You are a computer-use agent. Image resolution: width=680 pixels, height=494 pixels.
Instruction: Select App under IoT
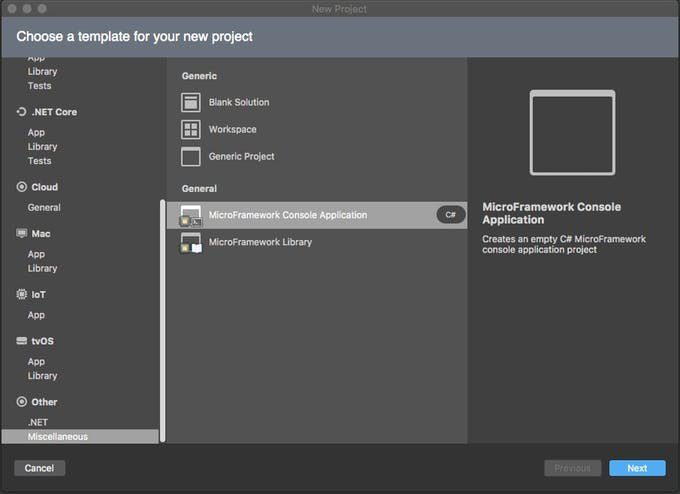tap(36, 315)
